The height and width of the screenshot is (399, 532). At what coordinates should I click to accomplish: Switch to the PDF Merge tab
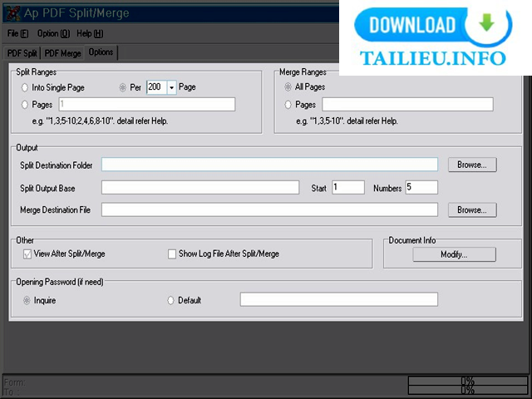(x=63, y=53)
